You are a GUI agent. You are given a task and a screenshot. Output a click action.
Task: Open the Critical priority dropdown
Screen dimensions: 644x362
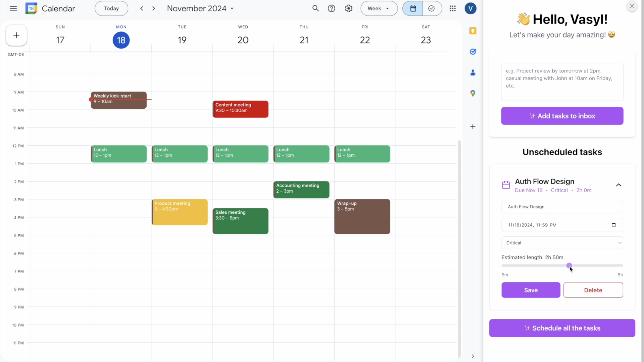(562, 243)
